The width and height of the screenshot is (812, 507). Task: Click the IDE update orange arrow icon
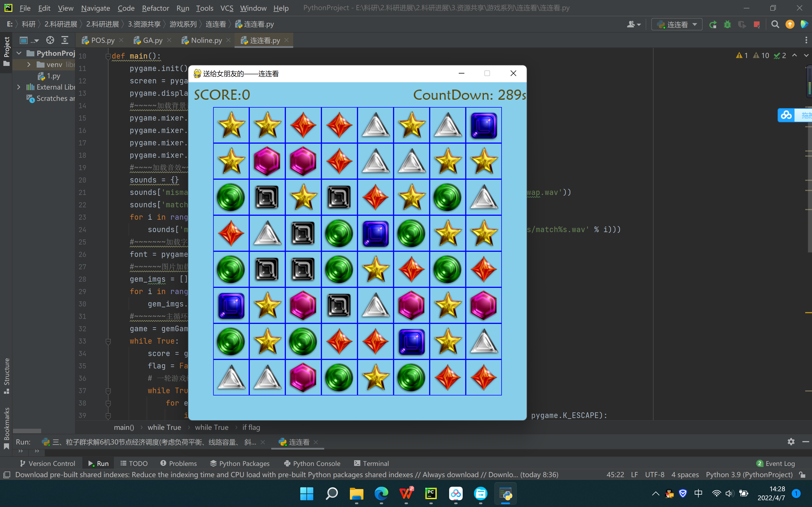click(x=790, y=25)
